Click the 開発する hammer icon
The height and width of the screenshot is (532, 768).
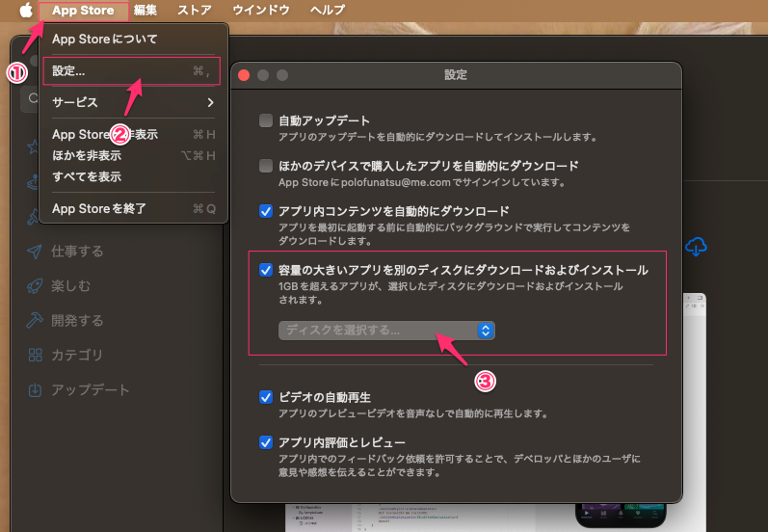pyautogui.click(x=35, y=320)
